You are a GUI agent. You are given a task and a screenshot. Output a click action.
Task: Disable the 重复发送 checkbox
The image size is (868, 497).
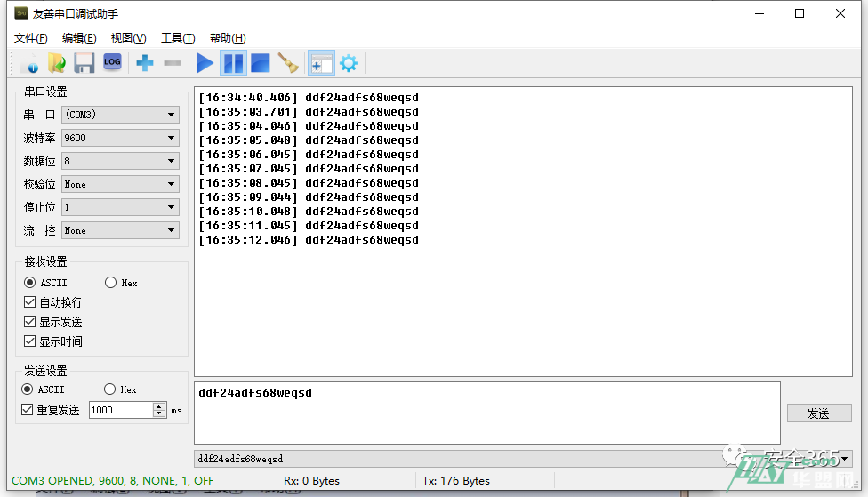[x=27, y=410]
